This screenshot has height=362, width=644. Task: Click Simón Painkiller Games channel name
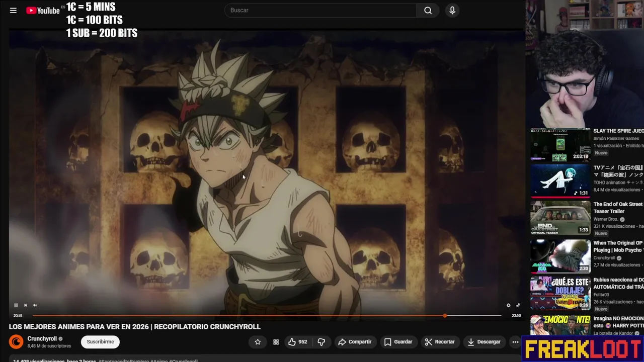click(616, 139)
